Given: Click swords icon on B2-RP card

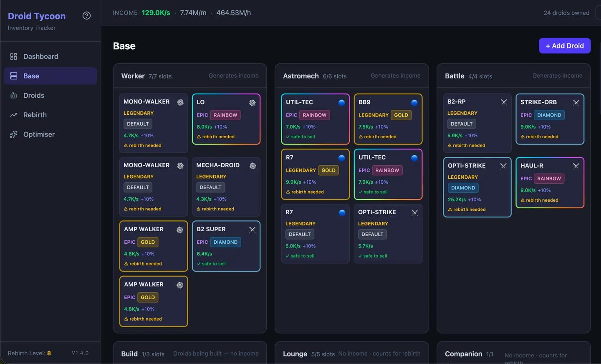Looking at the screenshot, I should point(504,102).
